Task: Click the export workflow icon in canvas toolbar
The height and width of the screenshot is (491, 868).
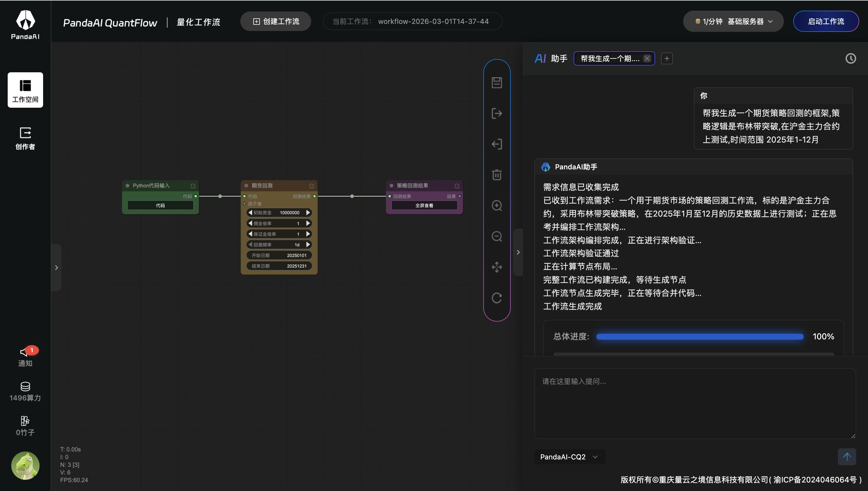Action: (497, 113)
